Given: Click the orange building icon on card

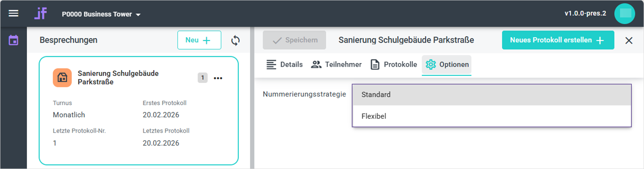Looking at the screenshot, I should point(62,77).
